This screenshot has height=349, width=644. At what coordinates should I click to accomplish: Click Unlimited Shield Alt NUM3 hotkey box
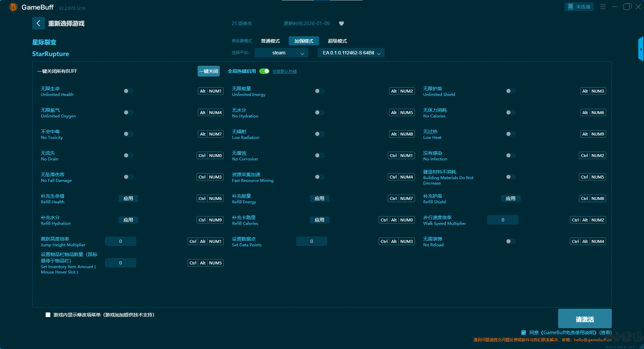click(593, 91)
